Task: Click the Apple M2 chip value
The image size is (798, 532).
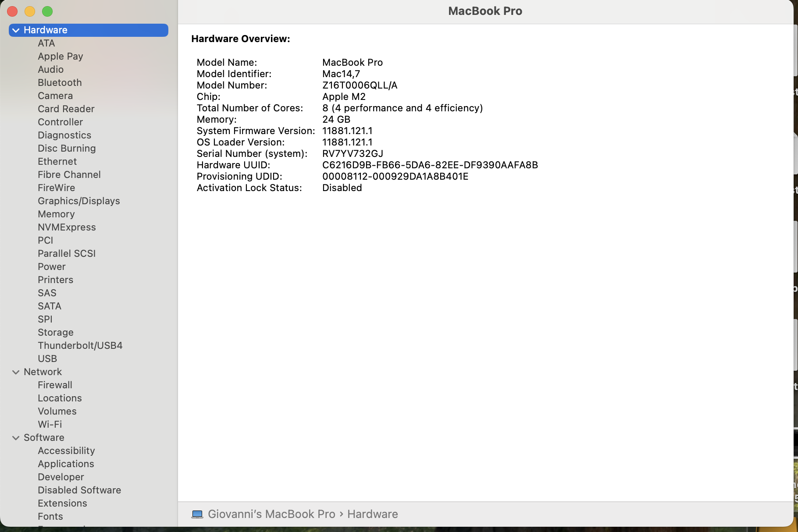Action: tap(344, 97)
